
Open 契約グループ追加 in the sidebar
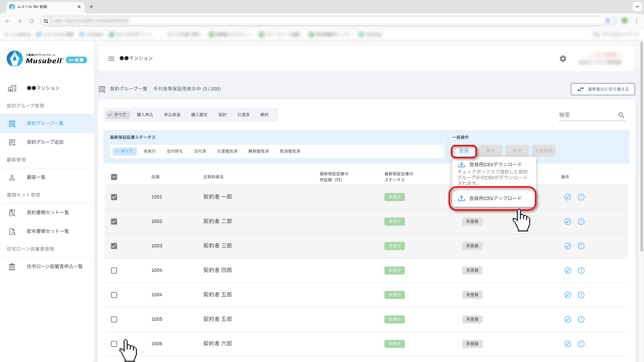click(x=45, y=142)
